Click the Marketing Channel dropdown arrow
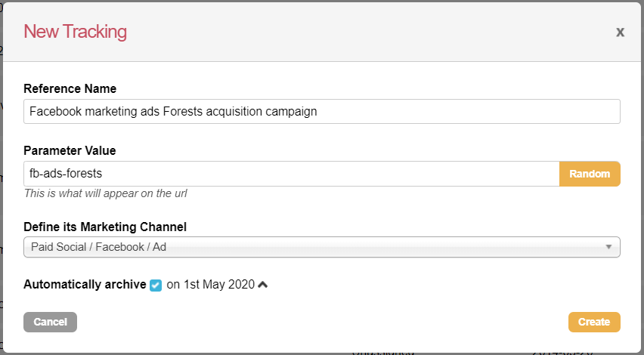The height and width of the screenshot is (355, 644). [608, 247]
